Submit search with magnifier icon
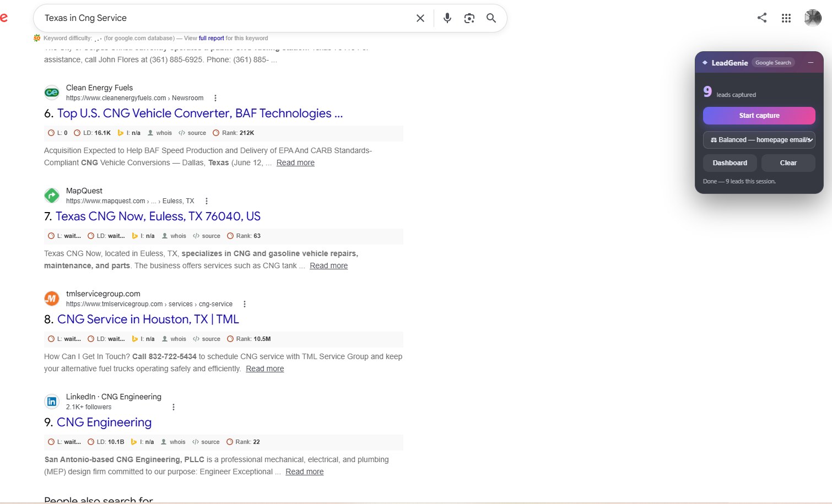Viewport: 832px width, 504px height. (491, 18)
